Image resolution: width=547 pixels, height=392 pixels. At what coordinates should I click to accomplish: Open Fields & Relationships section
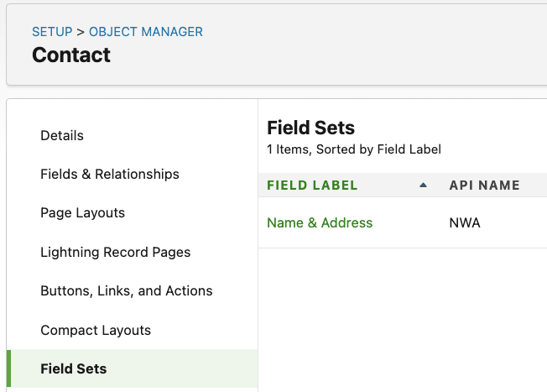pos(110,174)
